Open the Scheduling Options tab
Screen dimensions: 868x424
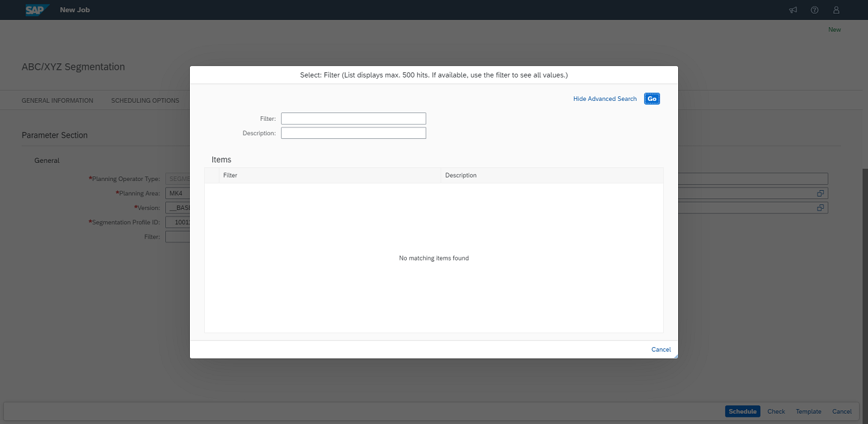pos(145,100)
